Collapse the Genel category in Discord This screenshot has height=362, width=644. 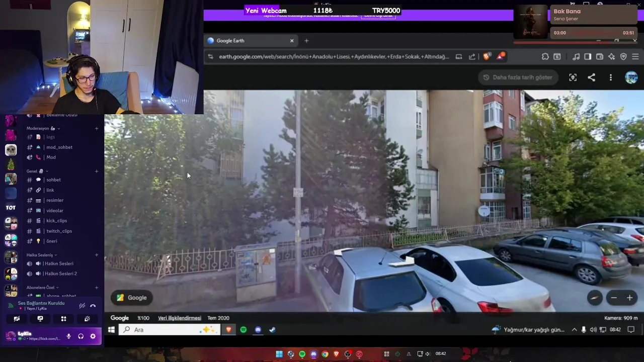pos(38,171)
